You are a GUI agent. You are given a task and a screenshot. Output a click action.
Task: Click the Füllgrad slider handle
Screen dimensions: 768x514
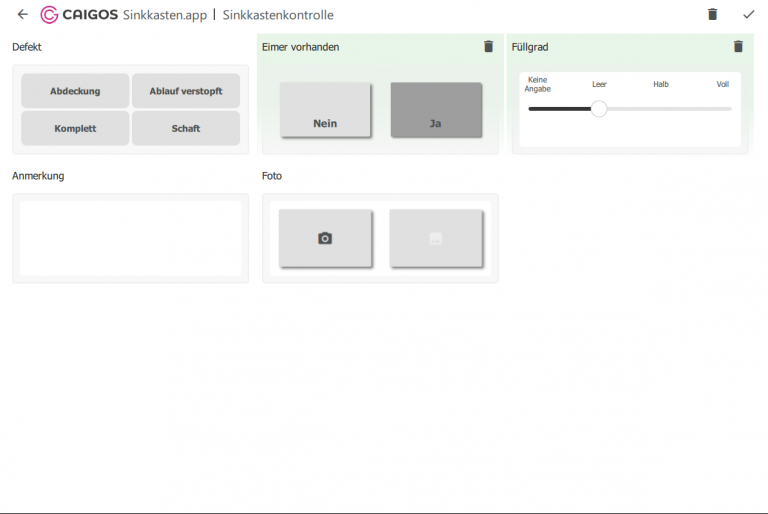point(599,109)
